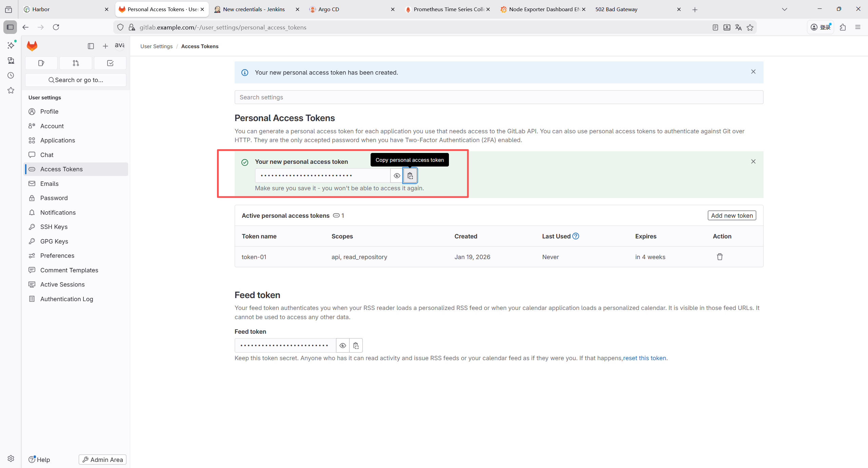Copy the feed token to clipboard
The height and width of the screenshot is (468, 868).
pyautogui.click(x=356, y=346)
